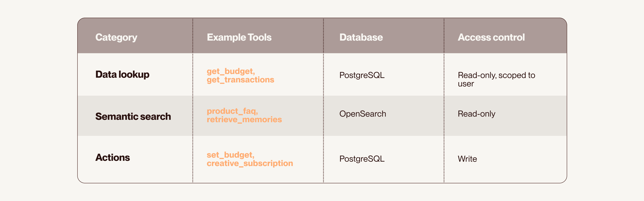Select the "Read-only, scoped to user" cell
This screenshot has height=201, width=644.
(496, 79)
